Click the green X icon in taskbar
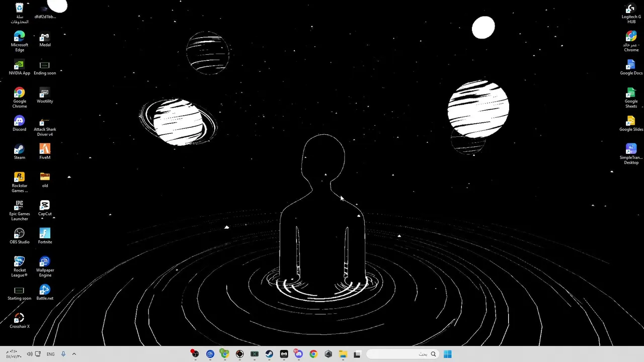The image size is (644, 362). click(255, 354)
